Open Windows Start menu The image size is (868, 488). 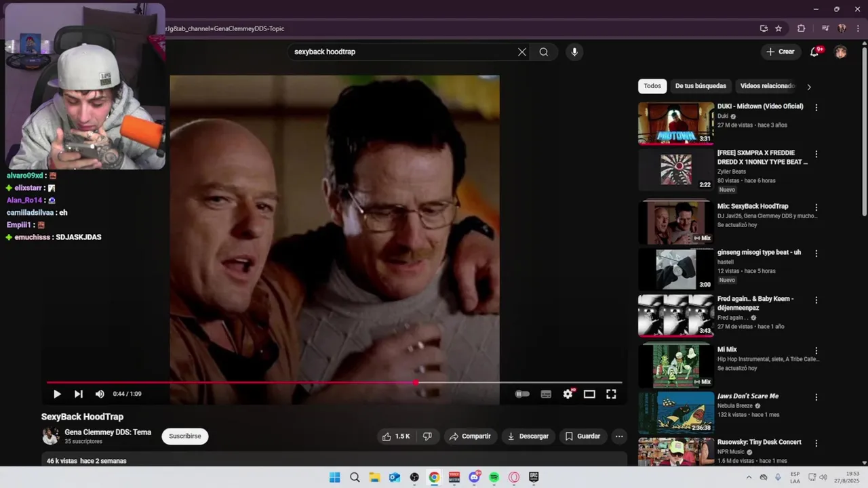pyautogui.click(x=335, y=477)
